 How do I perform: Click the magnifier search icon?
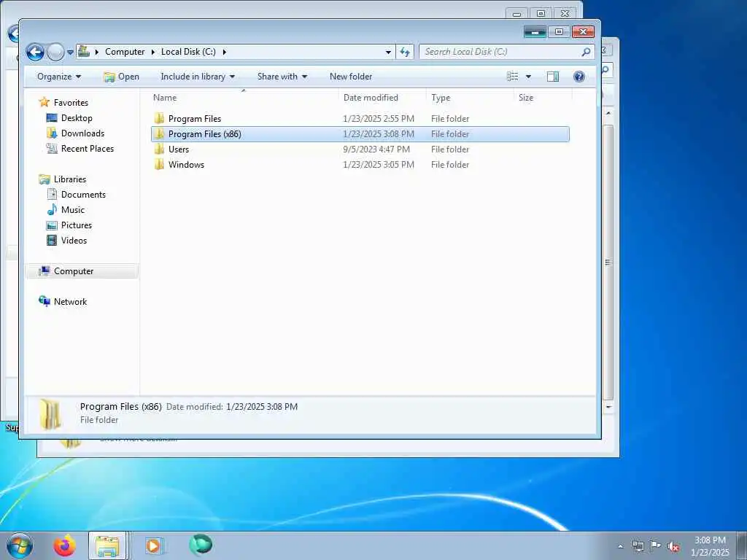(x=586, y=52)
